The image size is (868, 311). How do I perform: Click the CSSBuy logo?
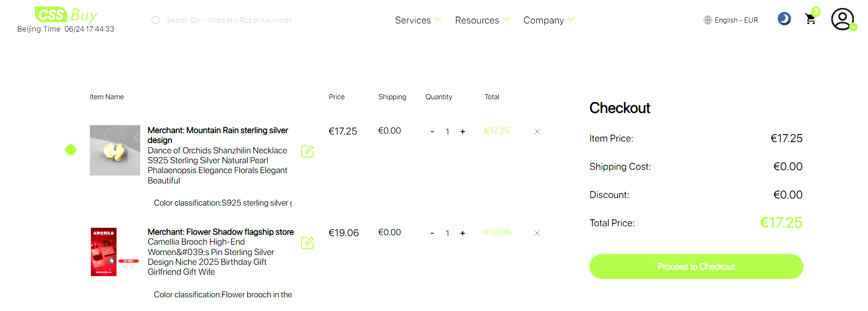click(x=66, y=15)
